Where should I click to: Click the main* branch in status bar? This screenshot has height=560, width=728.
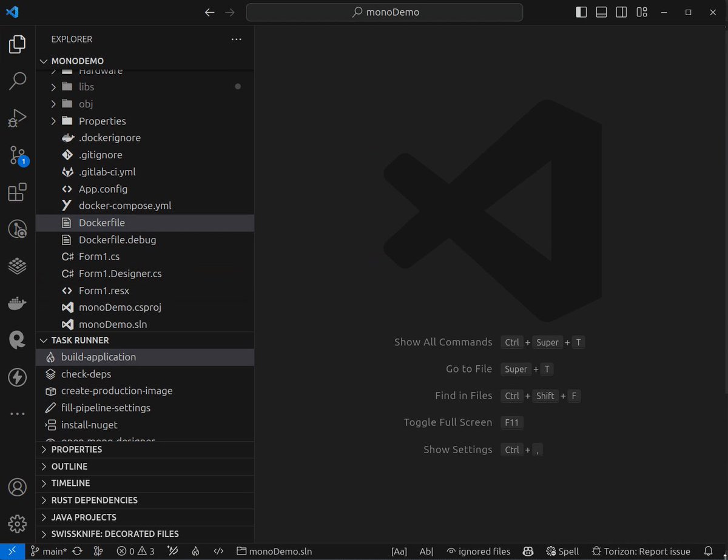pyautogui.click(x=49, y=552)
